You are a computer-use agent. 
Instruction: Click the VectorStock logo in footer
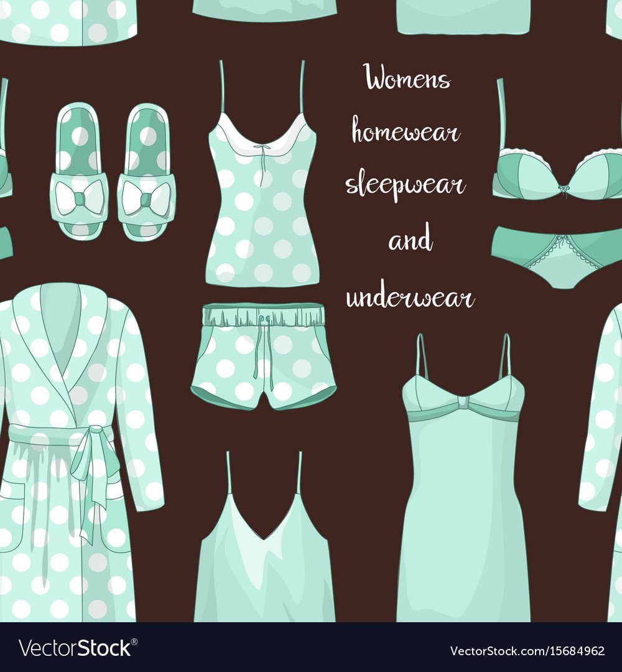pos(75,650)
